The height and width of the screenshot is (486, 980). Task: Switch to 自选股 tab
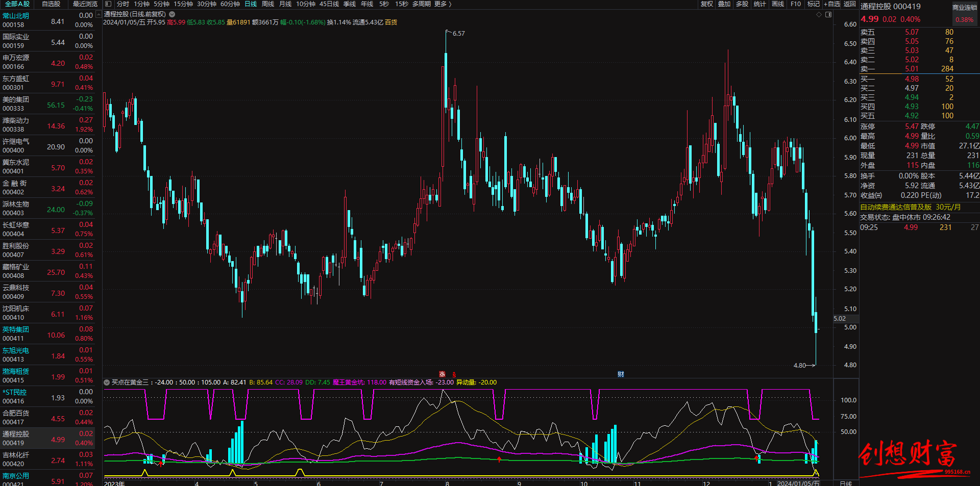coord(51,4)
